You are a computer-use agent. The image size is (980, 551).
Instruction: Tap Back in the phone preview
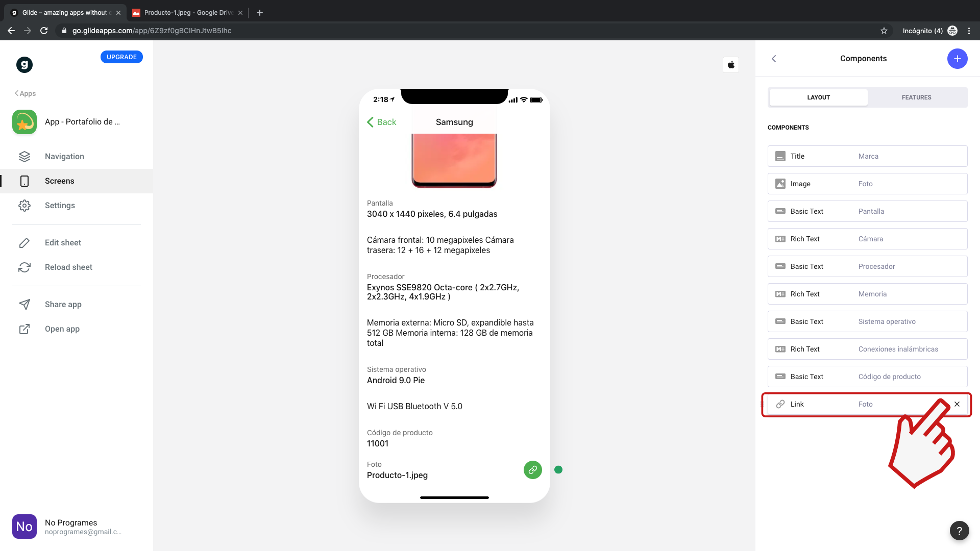coord(382,122)
